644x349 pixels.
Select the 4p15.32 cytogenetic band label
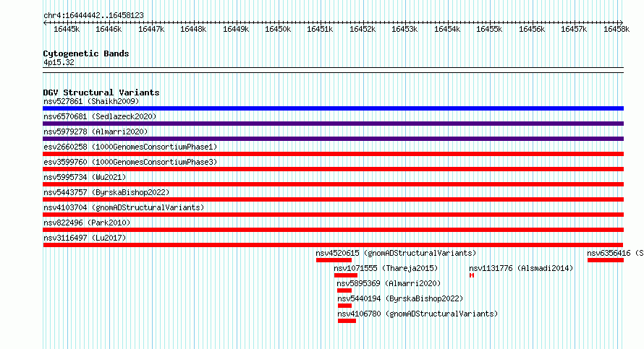tap(59, 62)
